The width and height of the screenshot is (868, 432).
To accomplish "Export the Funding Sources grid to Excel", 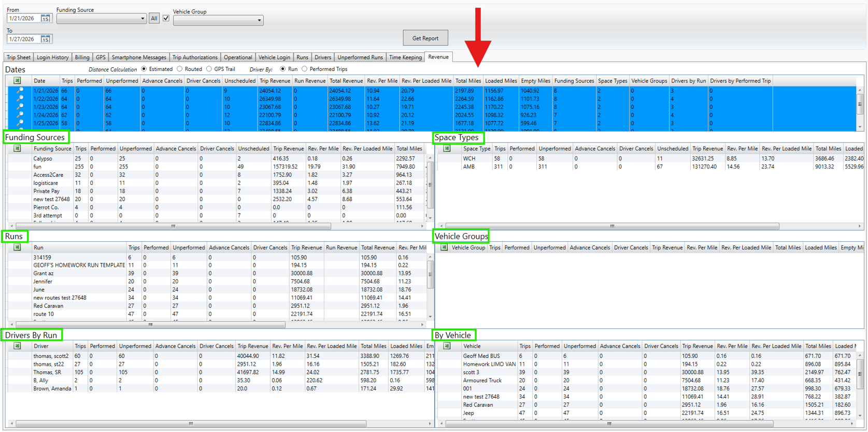I will 17,149.
